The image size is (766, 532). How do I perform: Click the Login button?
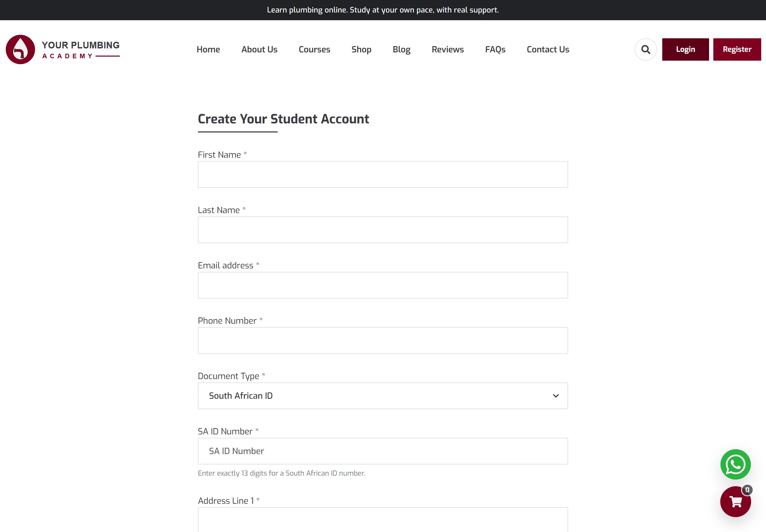pos(685,49)
